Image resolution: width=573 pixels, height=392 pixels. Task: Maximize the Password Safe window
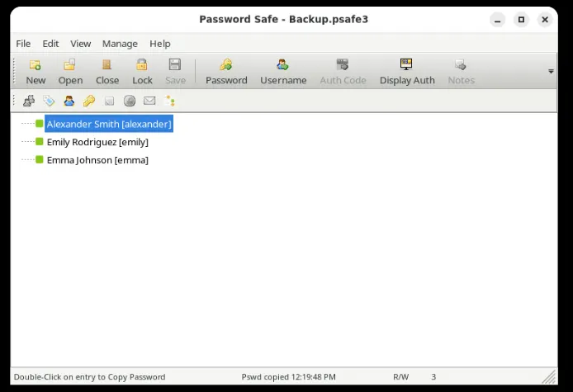pyautogui.click(x=521, y=19)
